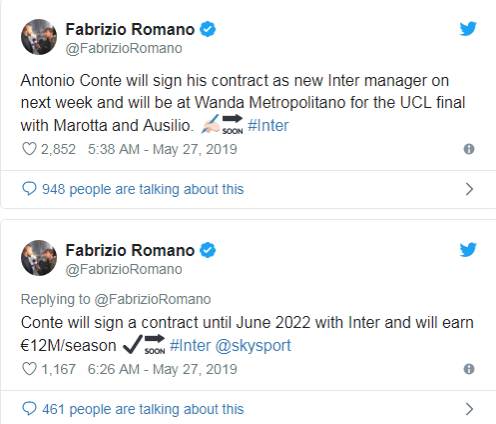The height and width of the screenshot is (424, 496).
Task: Open Fabrizio Romano avatar on second tweet
Action: [x=39, y=258]
